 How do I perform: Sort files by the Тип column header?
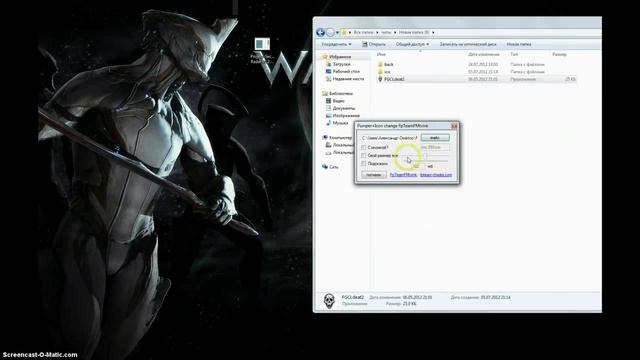click(x=514, y=54)
